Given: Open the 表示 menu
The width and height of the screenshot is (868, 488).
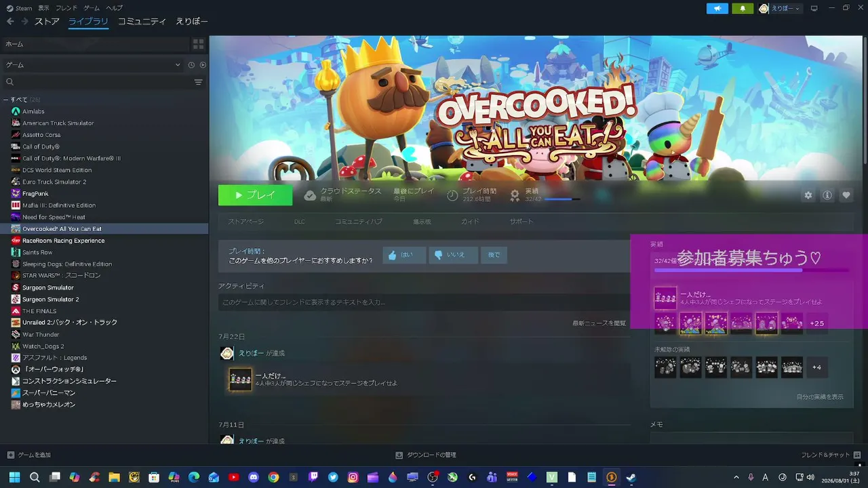Looking at the screenshot, I should (44, 8).
